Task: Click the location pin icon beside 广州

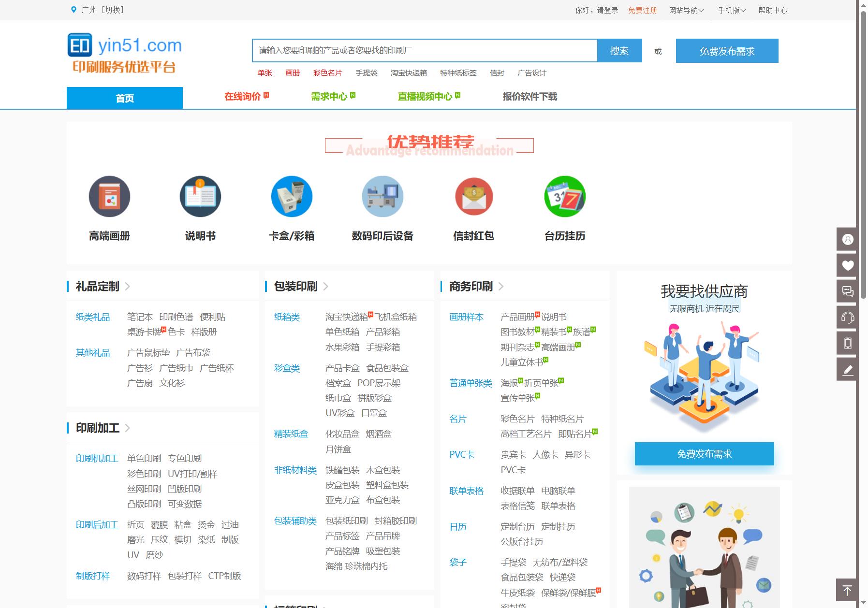Action: 74,10
